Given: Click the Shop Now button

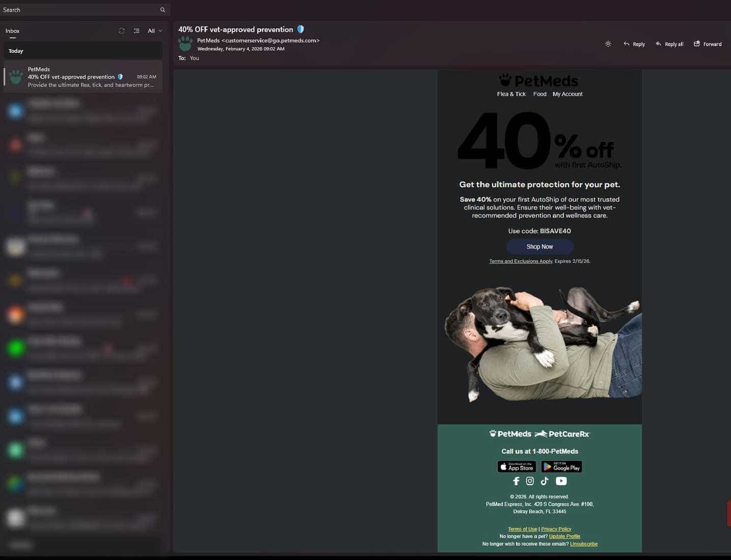Looking at the screenshot, I should point(540,247).
